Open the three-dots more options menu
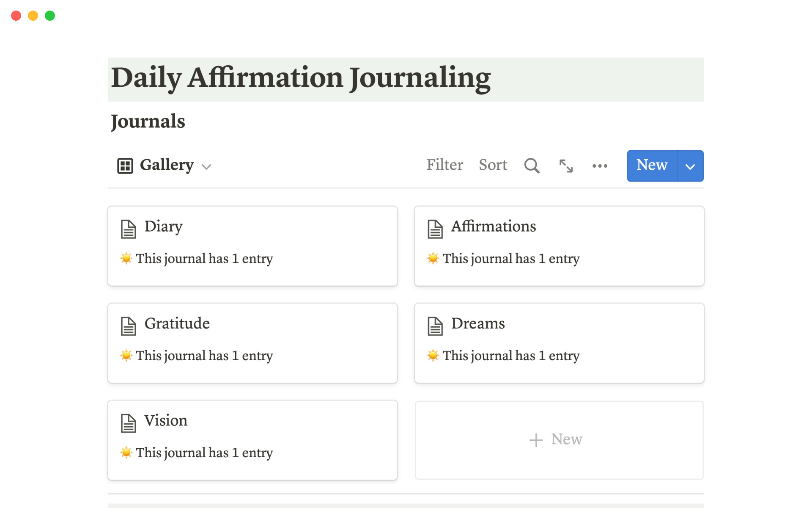The image size is (812, 508). click(600, 166)
